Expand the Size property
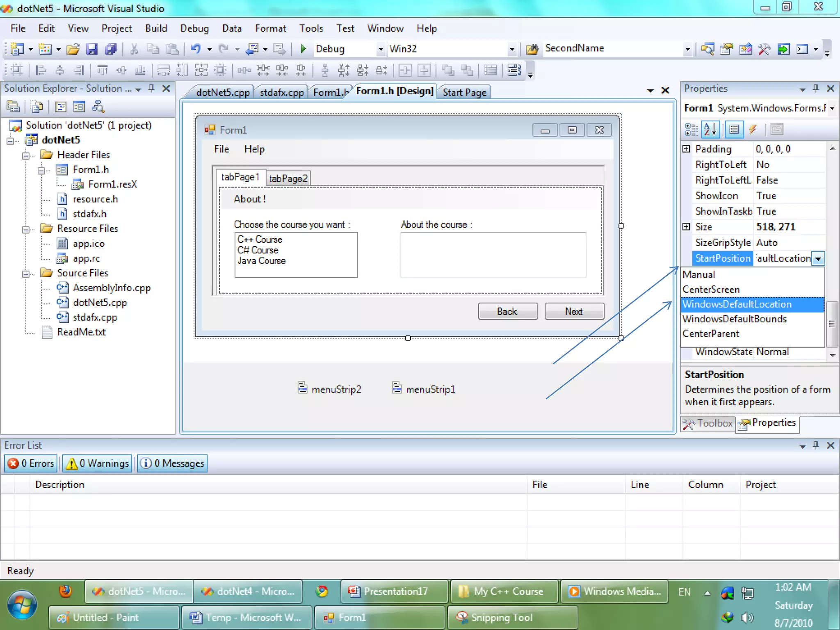The image size is (840, 630). pos(686,226)
